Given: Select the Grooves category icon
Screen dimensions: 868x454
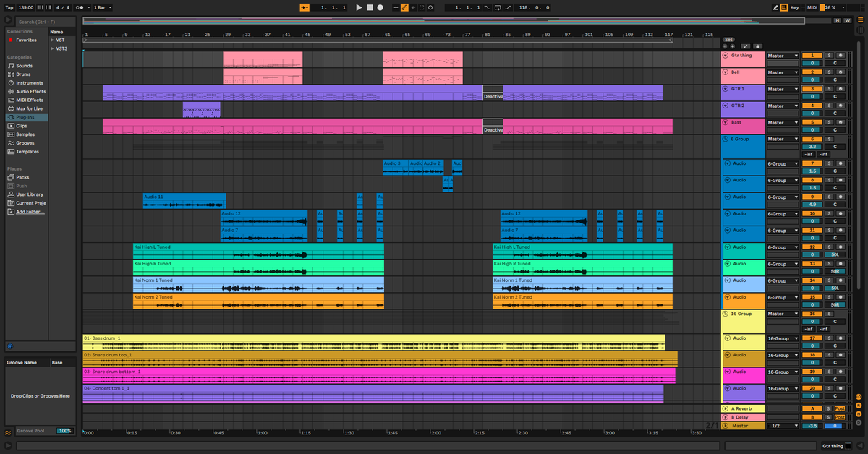Looking at the screenshot, I should pyautogui.click(x=11, y=143).
